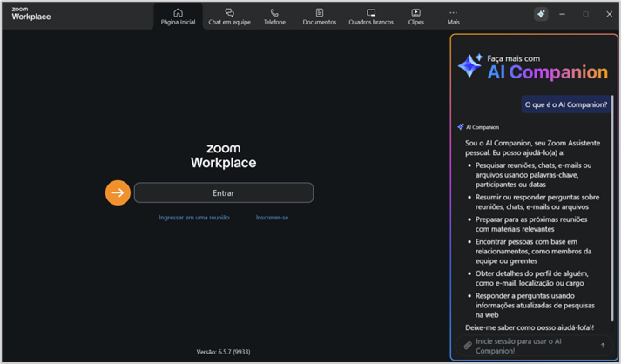621x364 pixels.
Task: Click the Zoom Workplace logo in title bar
Action: tap(30, 14)
